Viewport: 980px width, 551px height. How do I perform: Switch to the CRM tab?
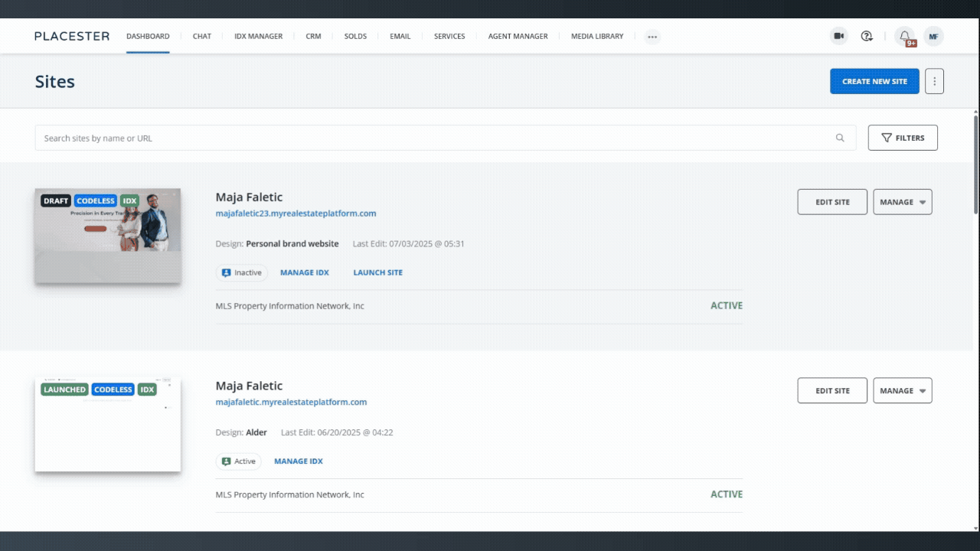(313, 36)
